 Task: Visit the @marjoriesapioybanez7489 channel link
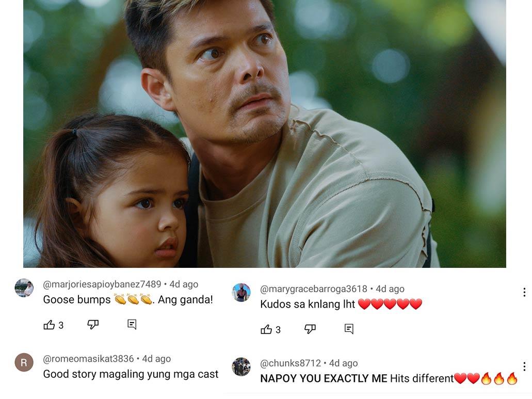[102, 284]
